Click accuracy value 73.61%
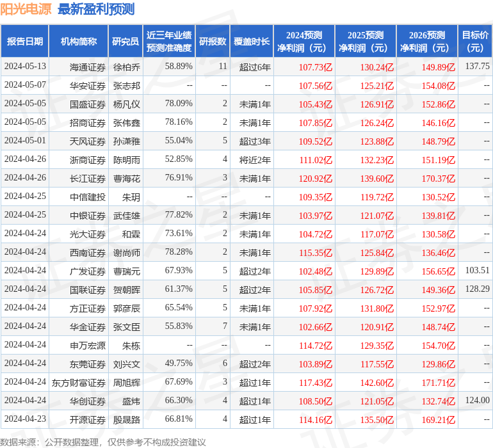This screenshot has width=493, height=448. tap(179, 233)
